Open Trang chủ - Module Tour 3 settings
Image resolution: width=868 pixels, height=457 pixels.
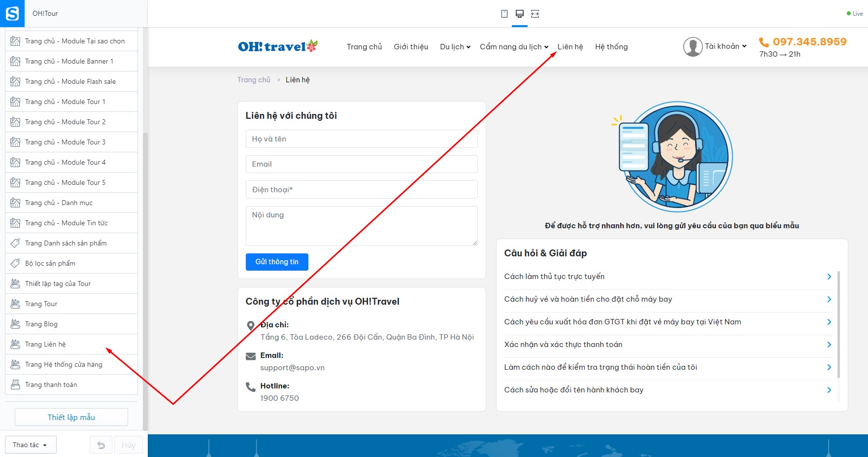[x=71, y=142]
